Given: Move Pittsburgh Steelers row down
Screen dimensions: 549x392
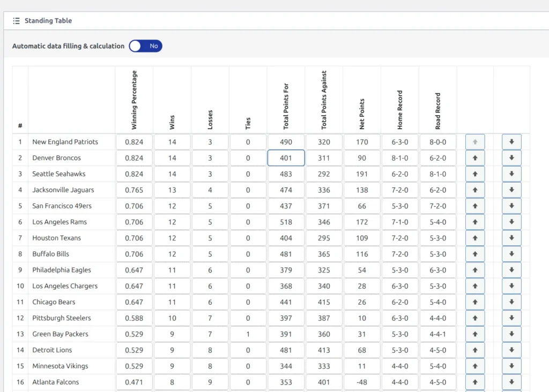Looking at the screenshot, I should point(511,318).
